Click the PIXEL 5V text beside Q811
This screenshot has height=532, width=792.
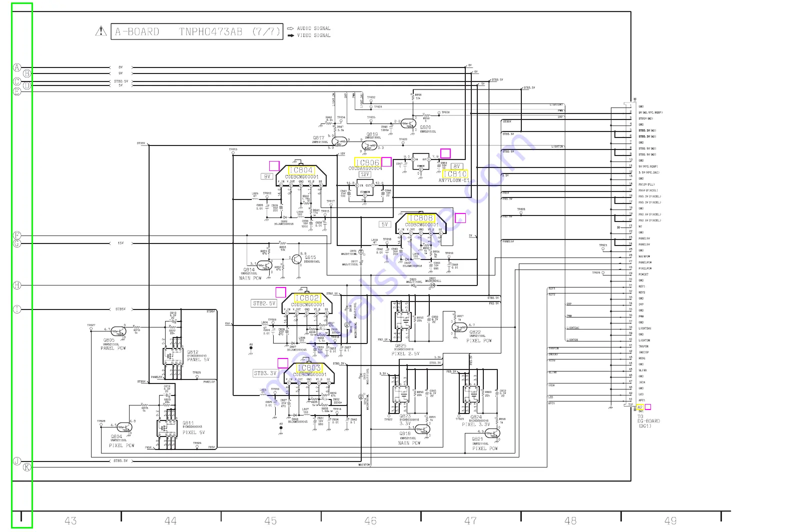(194, 433)
